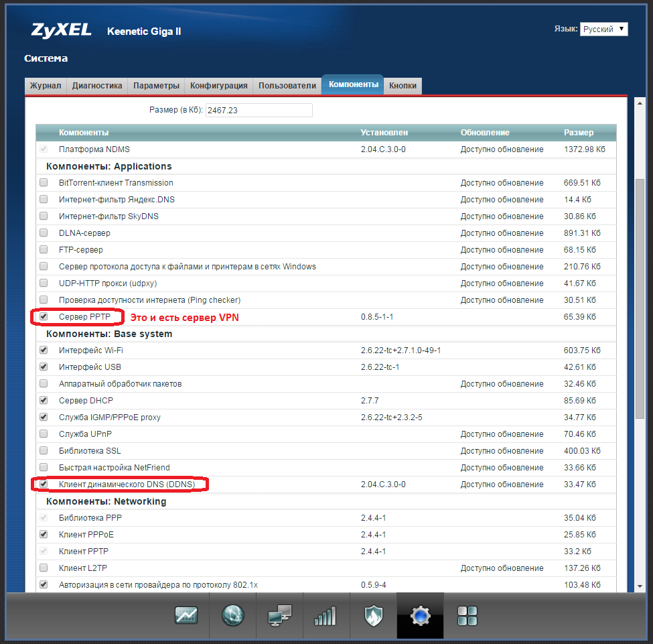The image size is (653, 644).
Task: Enable the Windows file and printer server checkbox
Action: (x=44, y=266)
